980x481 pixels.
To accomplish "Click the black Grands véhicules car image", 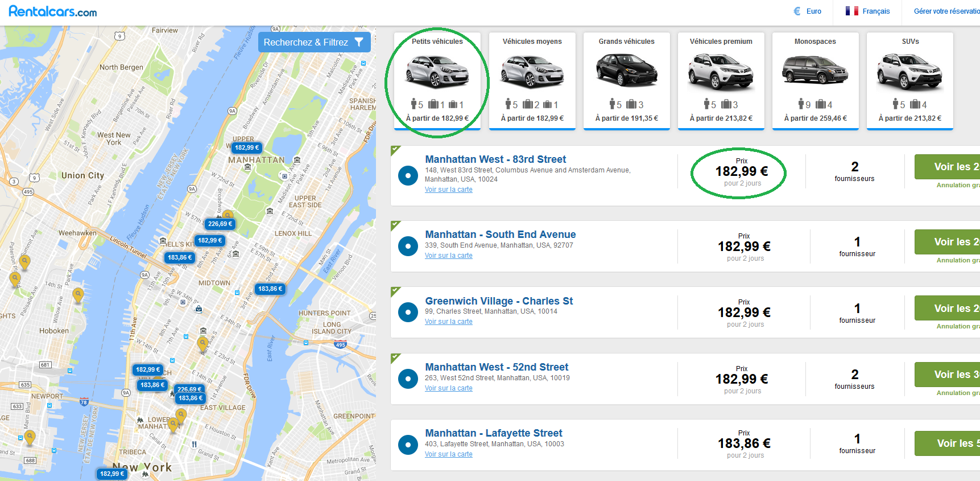I will tap(626, 71).
